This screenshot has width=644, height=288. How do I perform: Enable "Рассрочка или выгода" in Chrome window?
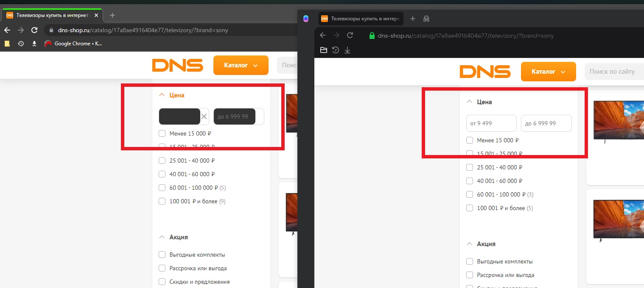pyautogui.click(x=162, y=268)
